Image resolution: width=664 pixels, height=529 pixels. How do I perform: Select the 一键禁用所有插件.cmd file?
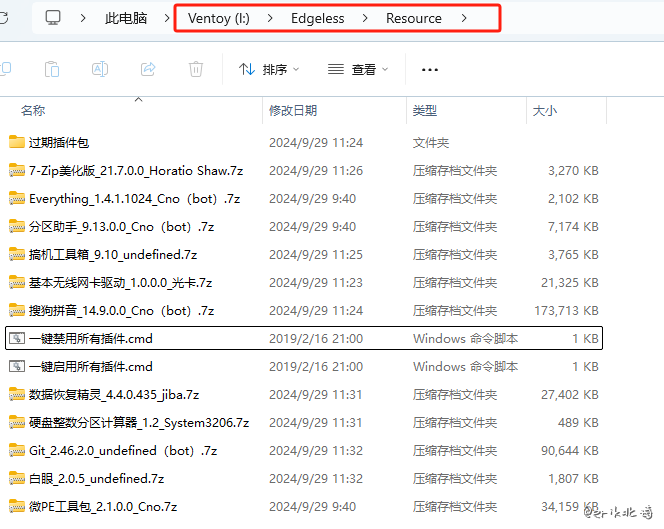91,339
